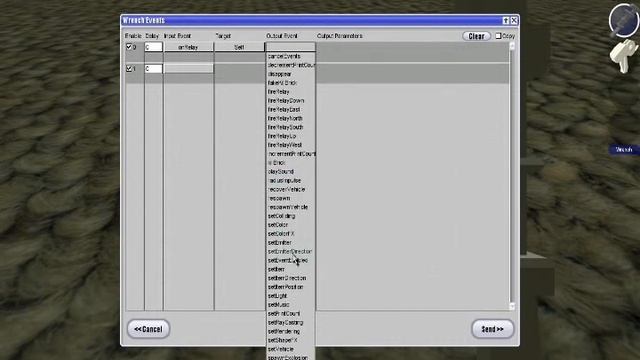Select recoverVehicle output event
Image resolution: width=640 pixels, height=360 pixels.
pyautogui.click(x=287, y=189)
